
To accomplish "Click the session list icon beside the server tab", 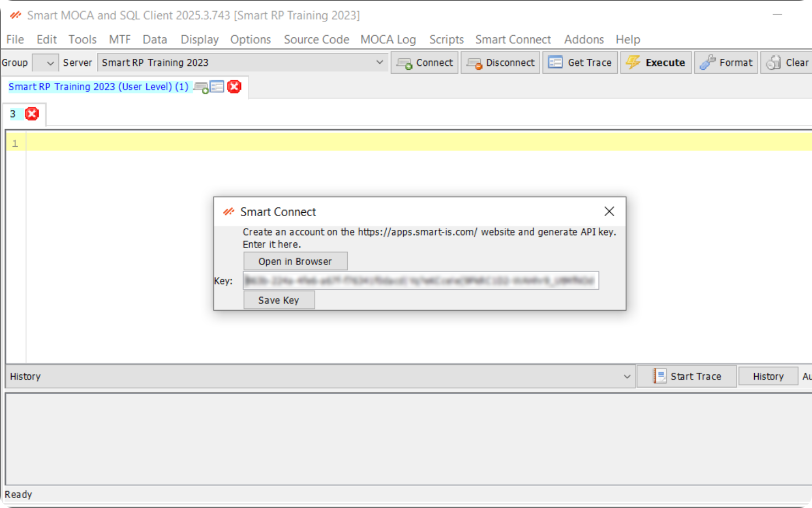I will pos(217,87).
